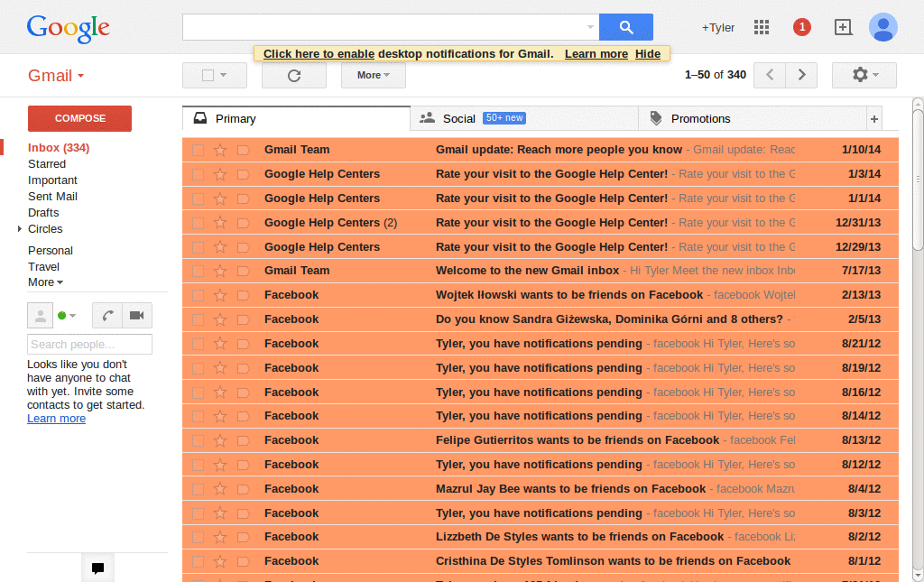Viewport: 924px width, 582px height.
Task: Click the Share plus box icon
Action: pos(843,27)
